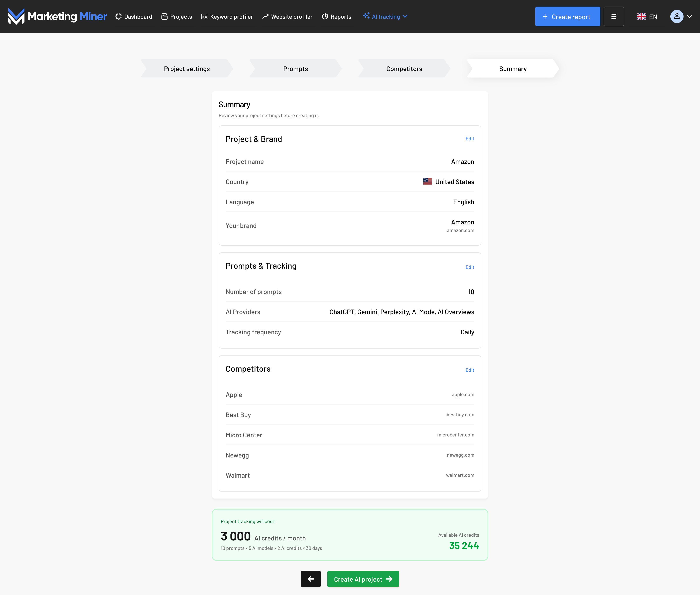Go to the Projects section
Image resolution: width=700 pixels, height=595 pixels.
pos(176,16)
